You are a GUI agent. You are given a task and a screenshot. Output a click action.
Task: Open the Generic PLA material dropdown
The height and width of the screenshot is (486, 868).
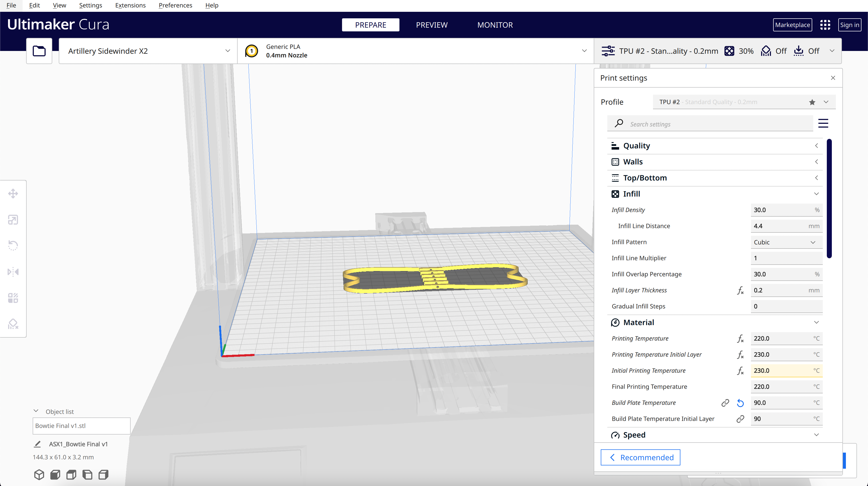coord(416,51)
